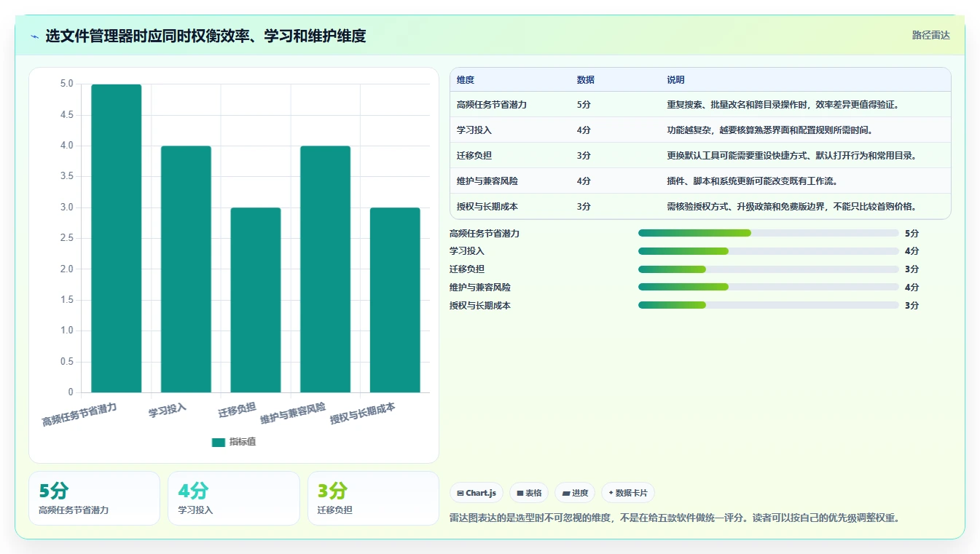Click the 授权与长期成本 progress row label
Screen dimensions: 980x554
click(480, 306)
